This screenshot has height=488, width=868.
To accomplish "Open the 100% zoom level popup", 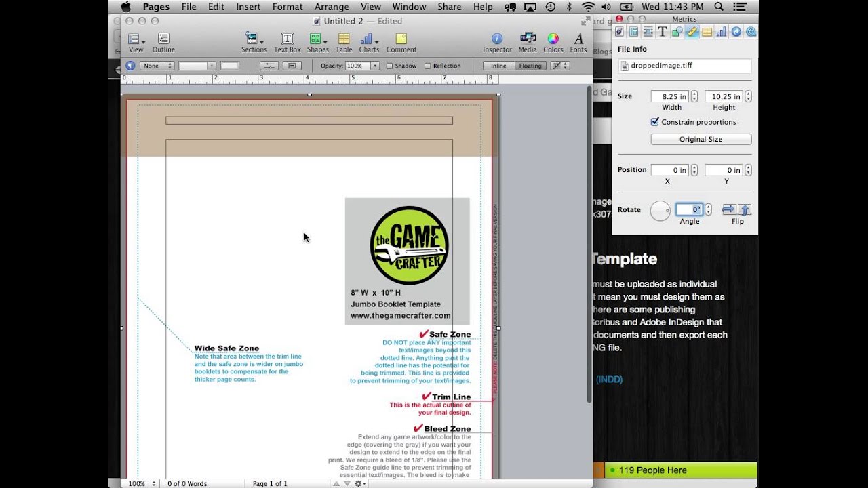I will click(142, 483).
